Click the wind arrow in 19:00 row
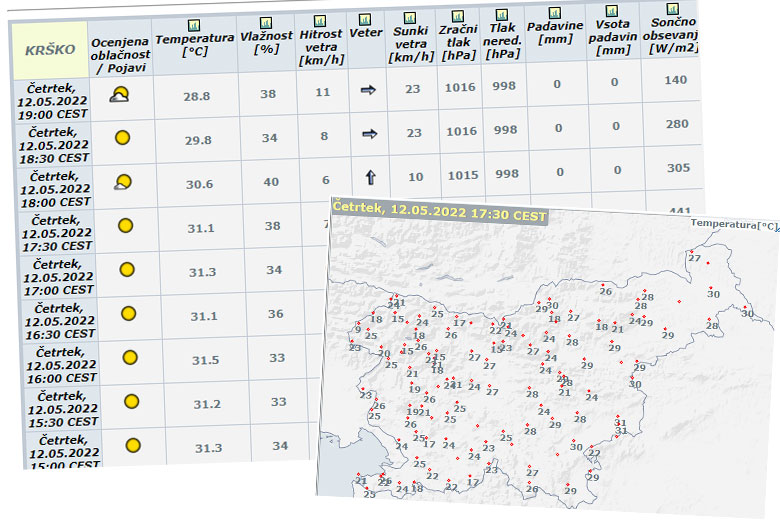This screenshot has width=780, height=520. pyautogui.click(x=368, y=90)
